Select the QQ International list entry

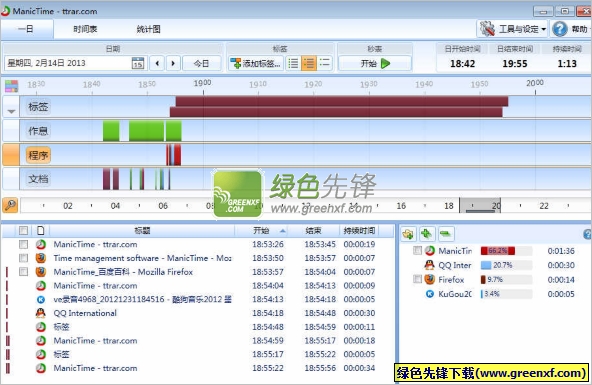tap(196, 313)
